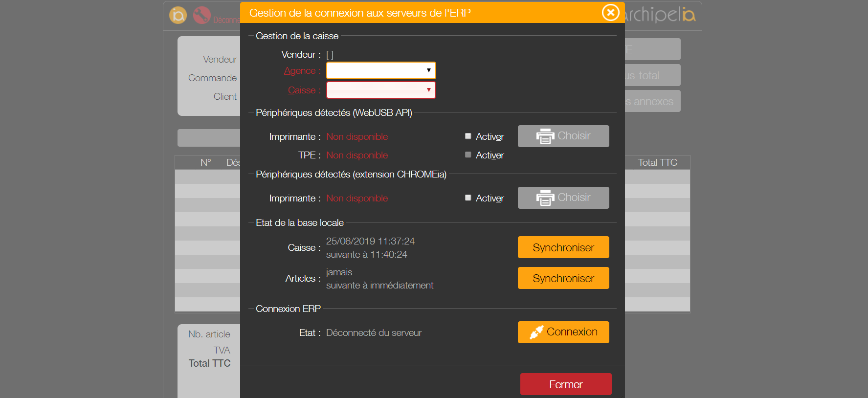Click the partially hidden annexes button
The image size is (868, 398).
point(652,101)
